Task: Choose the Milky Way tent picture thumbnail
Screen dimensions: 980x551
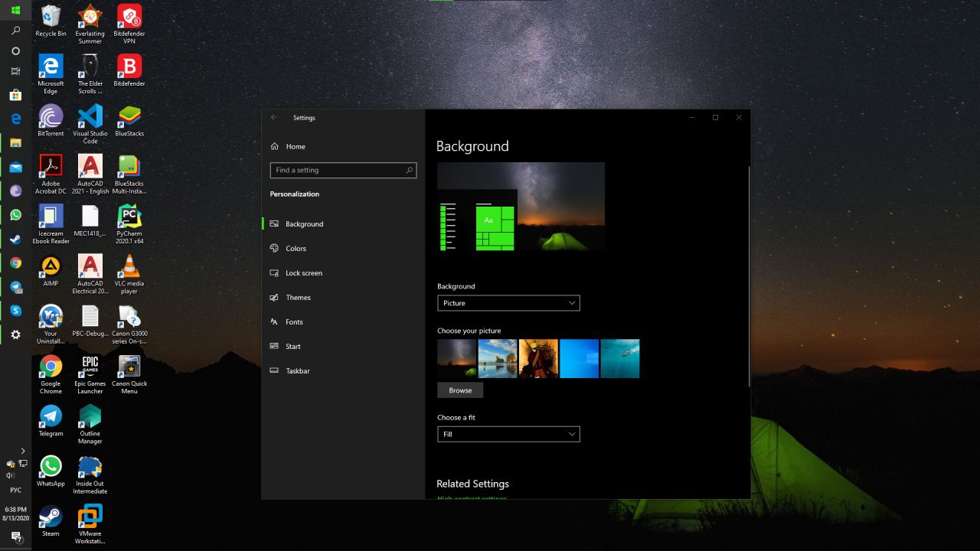Action: point(457,359)
